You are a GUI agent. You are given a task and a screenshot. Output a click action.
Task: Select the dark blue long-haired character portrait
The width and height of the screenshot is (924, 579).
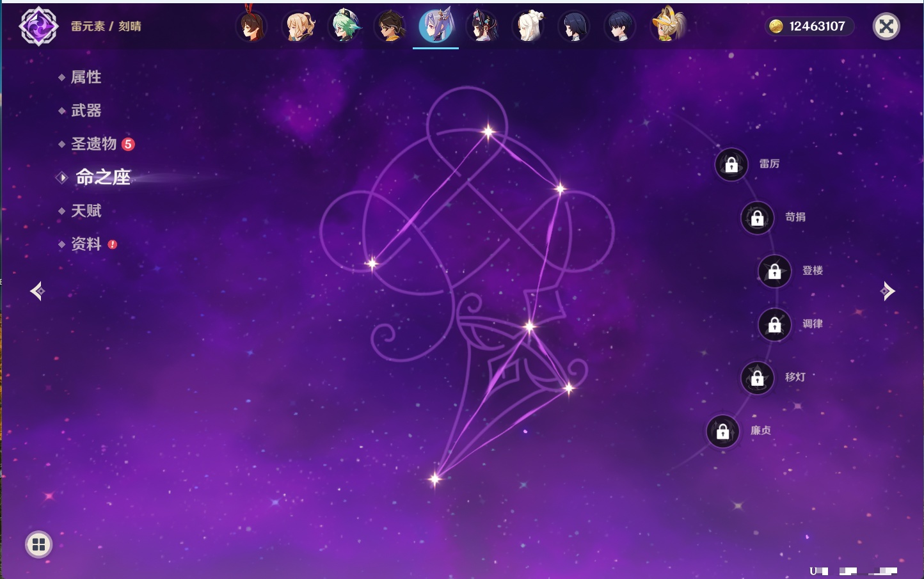[574, 26]
